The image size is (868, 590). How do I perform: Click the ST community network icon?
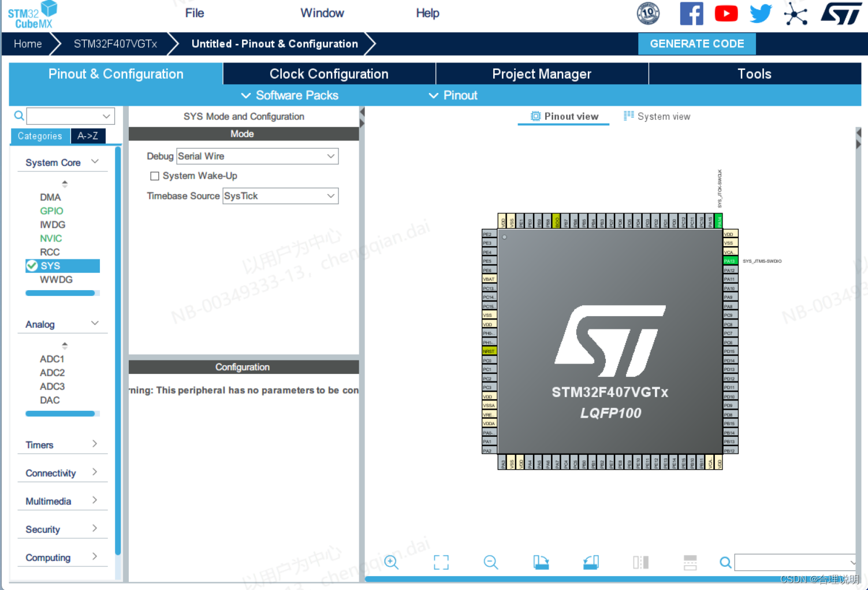click(795, 13)
